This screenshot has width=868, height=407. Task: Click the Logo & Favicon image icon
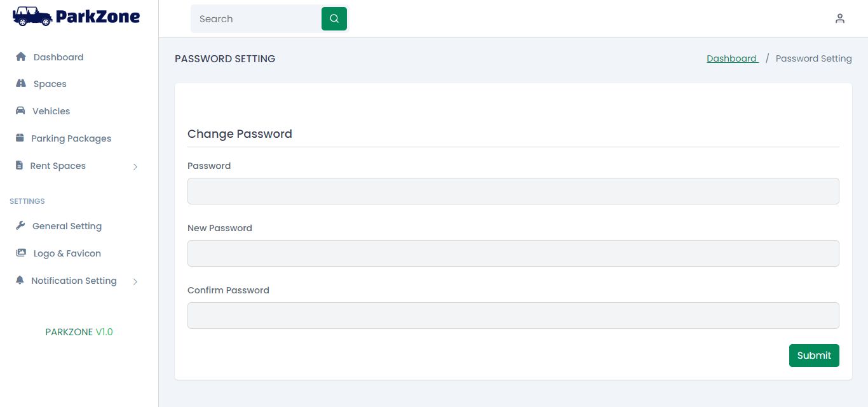[20, 253]
